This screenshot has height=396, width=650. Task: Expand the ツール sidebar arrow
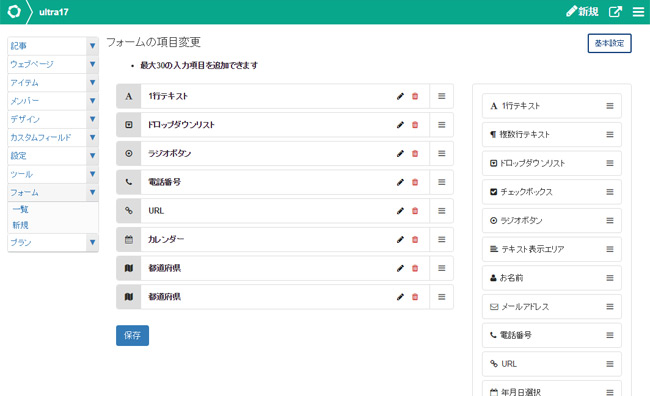coord(92,174)
